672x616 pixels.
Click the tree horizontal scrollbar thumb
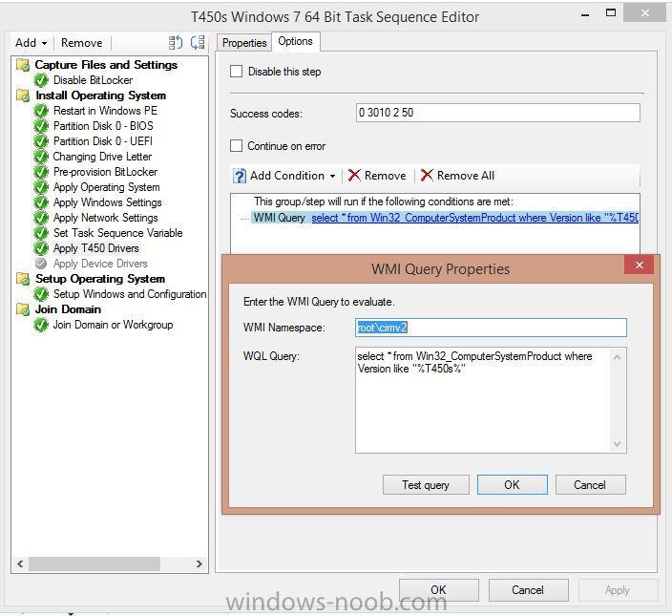click(x=94, y=563)
